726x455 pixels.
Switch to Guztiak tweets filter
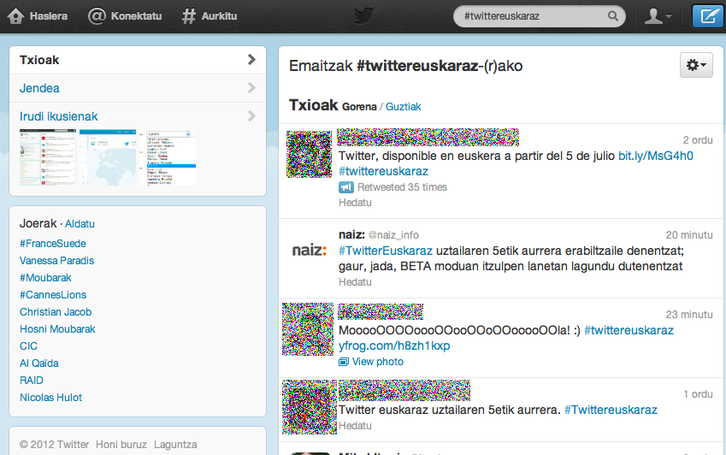(x=403, y=107)
